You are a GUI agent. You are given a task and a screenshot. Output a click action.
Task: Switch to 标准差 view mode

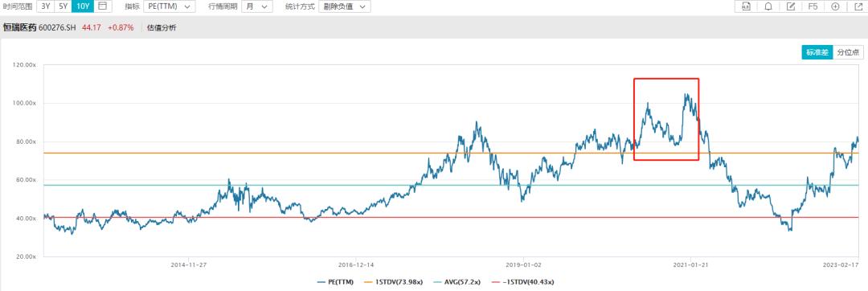(817, 52)
